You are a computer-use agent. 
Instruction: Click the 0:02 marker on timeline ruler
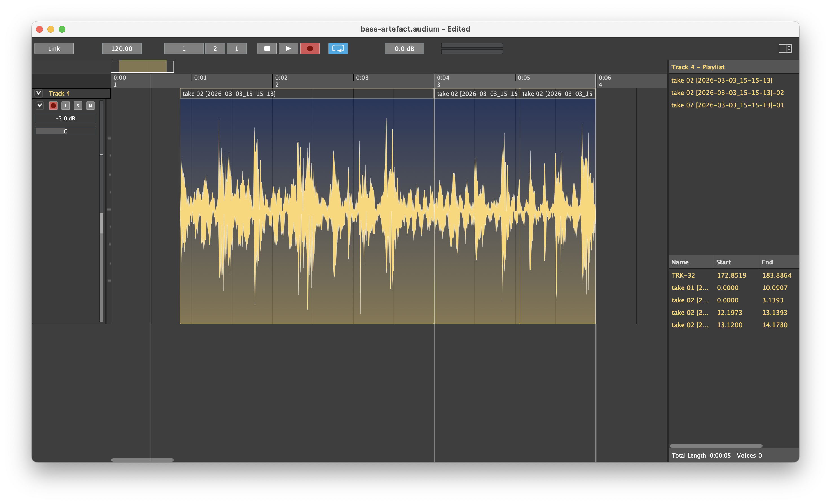click(x=281, y=78)
